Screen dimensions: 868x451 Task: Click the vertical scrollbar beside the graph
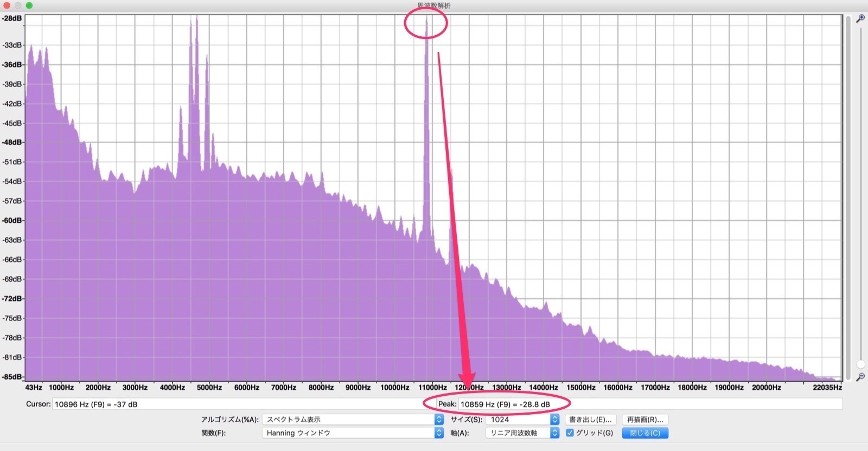848,195
